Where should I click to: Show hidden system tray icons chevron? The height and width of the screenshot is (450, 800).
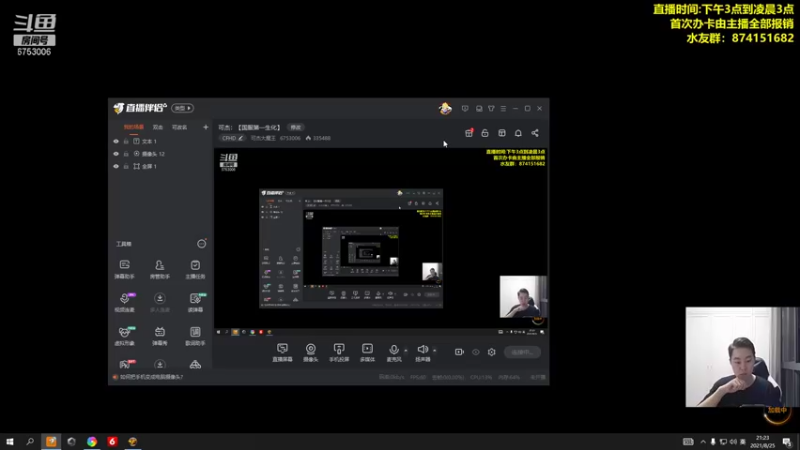point(703,442)
